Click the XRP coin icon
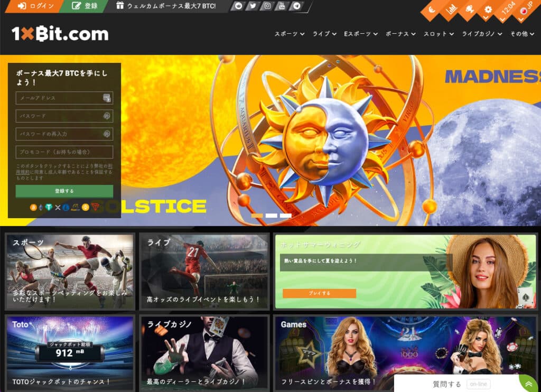Image resolution: width=541 pixels, height=392 pixels. [x=58, y=208]
